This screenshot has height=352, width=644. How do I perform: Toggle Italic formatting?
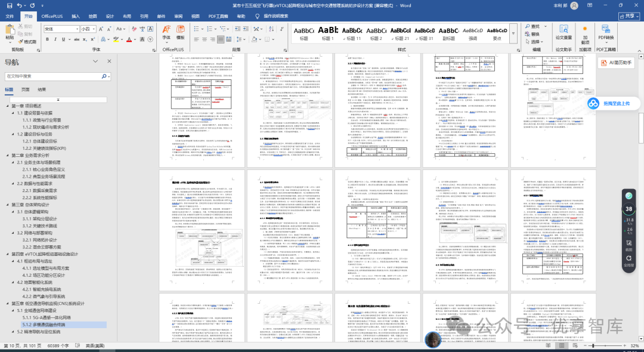click(x=55, y=39)
